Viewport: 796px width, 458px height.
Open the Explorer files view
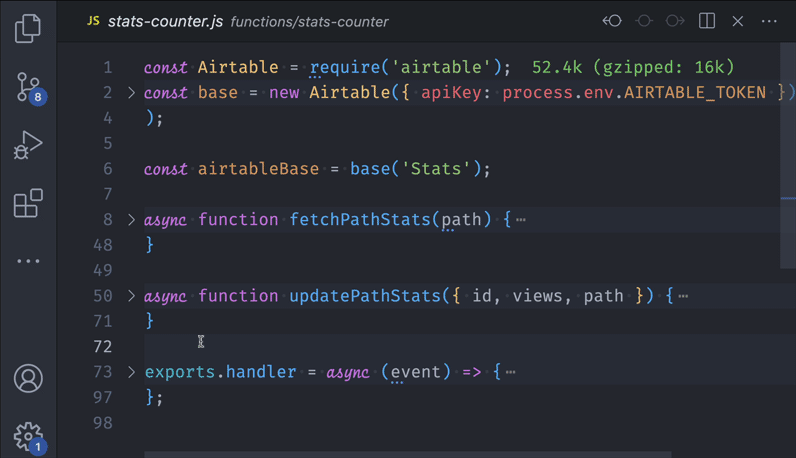pos(28,28)
